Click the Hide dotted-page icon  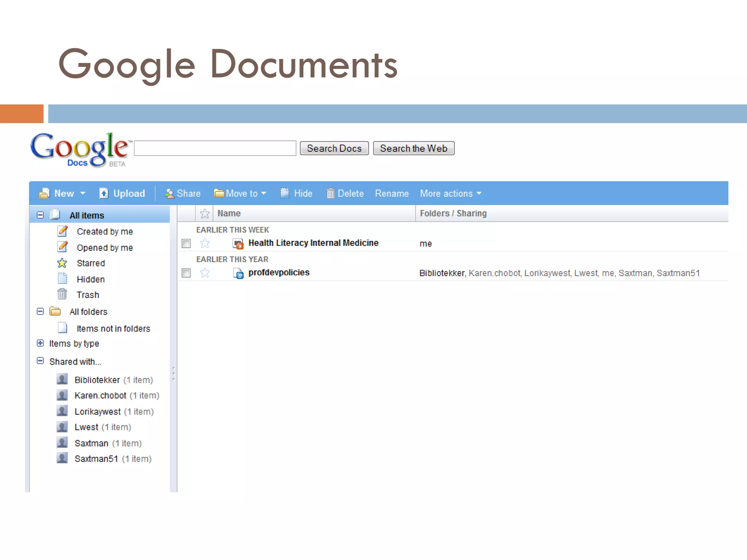tap(285, 193)
